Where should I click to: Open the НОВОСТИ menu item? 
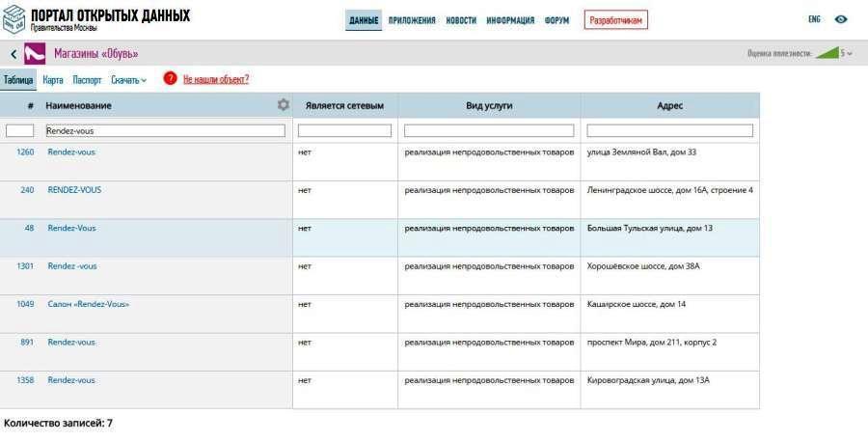[461, 20]
